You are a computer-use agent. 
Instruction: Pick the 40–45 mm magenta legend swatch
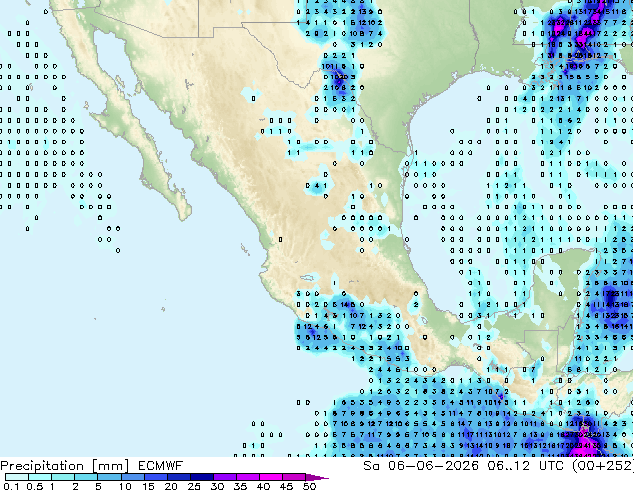coord(271,477)
